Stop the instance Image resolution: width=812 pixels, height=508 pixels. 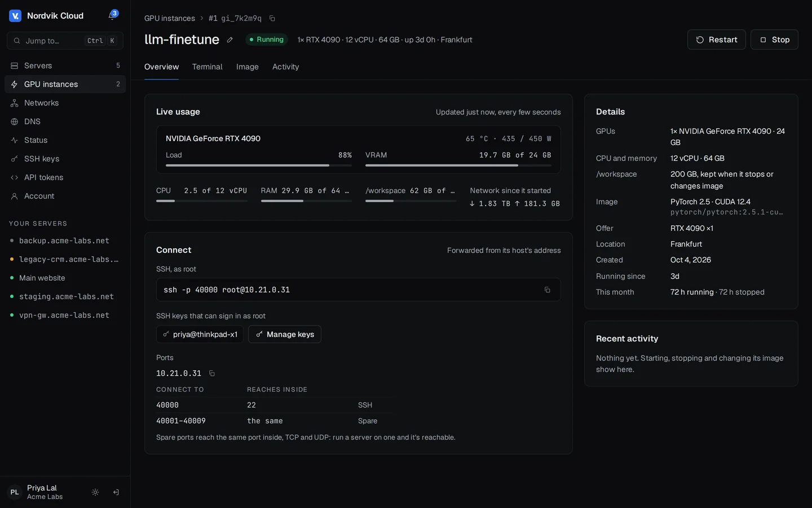pyautogui.click(x=774, y=40)
